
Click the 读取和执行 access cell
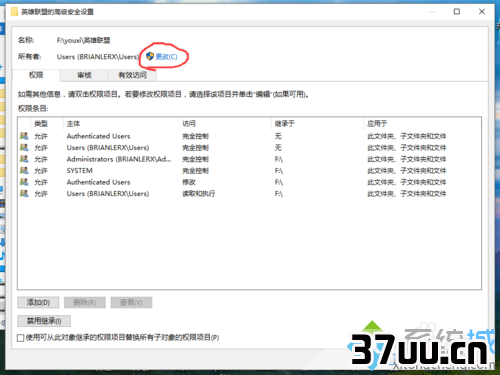(x=199, y=194)
